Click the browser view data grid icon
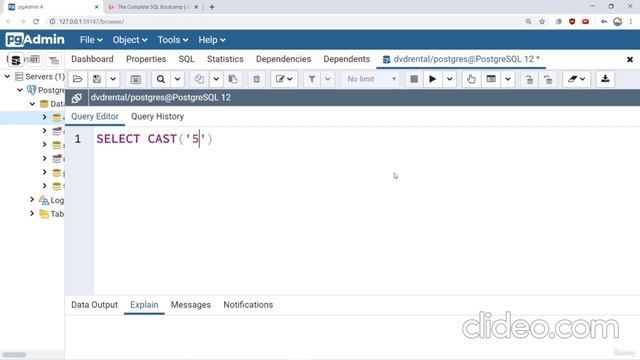The image size is (640, 360). (x=35, y=60)
